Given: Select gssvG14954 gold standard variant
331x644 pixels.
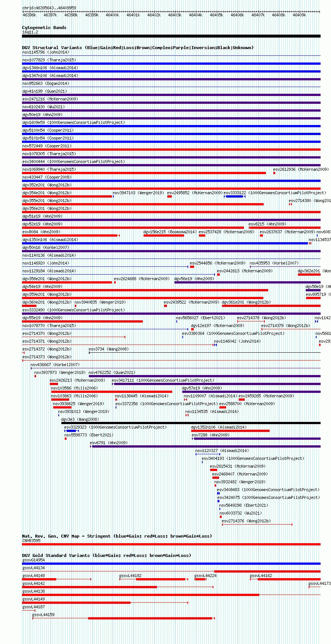Looking at the screenshot, I should pyautogui.click(x=33, y=560).
